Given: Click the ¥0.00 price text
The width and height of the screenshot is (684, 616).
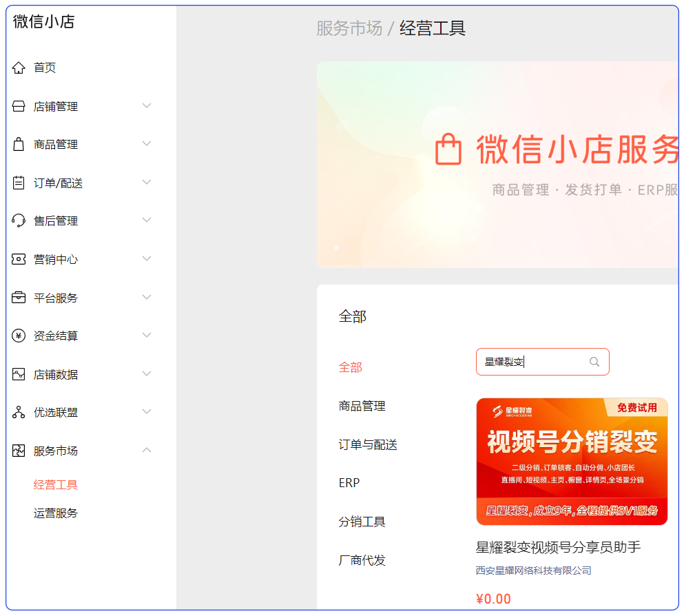Looking at the screenshot, I should (x=493, y=599).
